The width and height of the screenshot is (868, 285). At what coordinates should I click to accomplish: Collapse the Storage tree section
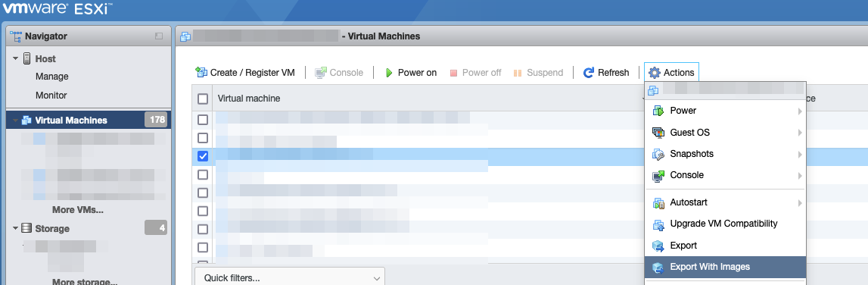(15, 228)
